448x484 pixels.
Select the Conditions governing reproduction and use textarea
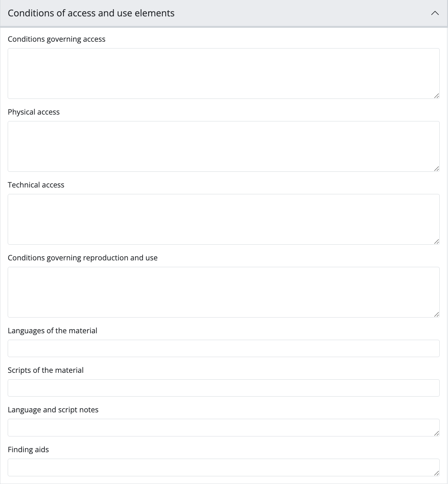point(224,292)
